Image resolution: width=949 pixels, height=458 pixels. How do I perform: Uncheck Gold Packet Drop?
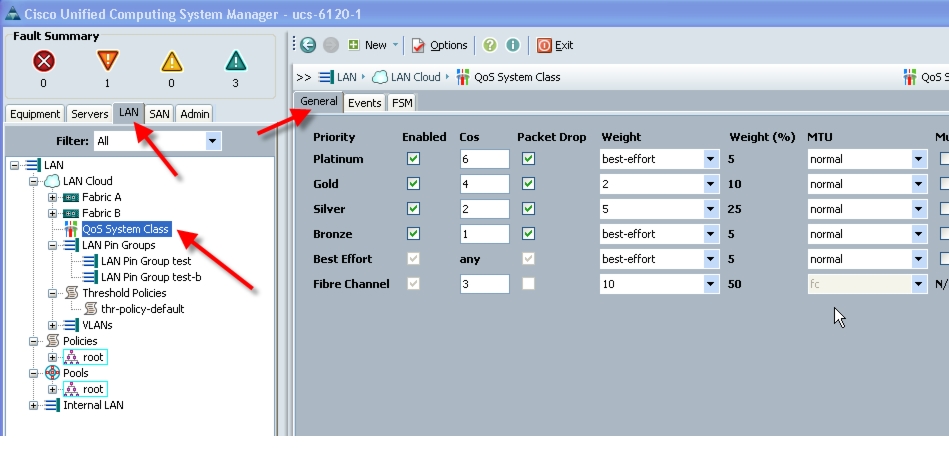pos(528,183)
